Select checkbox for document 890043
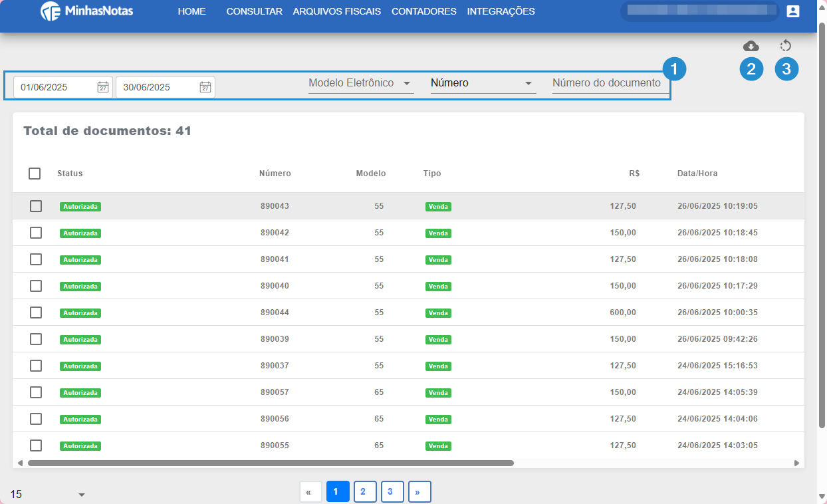The height and width of the screenshot is (504, 827). [36, 206]
